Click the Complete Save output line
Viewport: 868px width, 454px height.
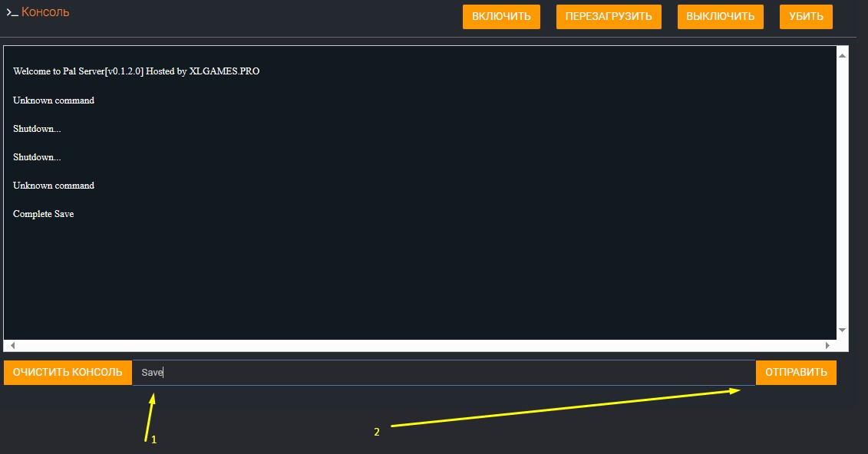coord(43,214)
